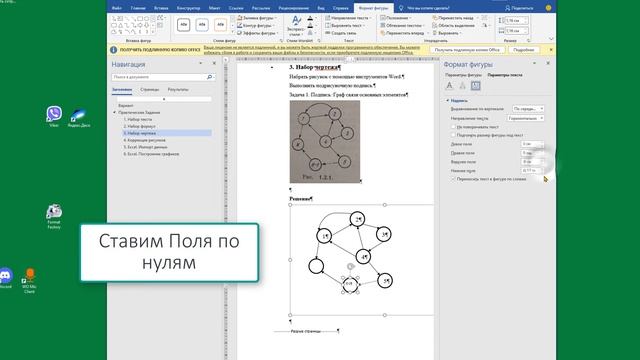
Task: Open Область выделения selection pane
Action: [453, 25]
